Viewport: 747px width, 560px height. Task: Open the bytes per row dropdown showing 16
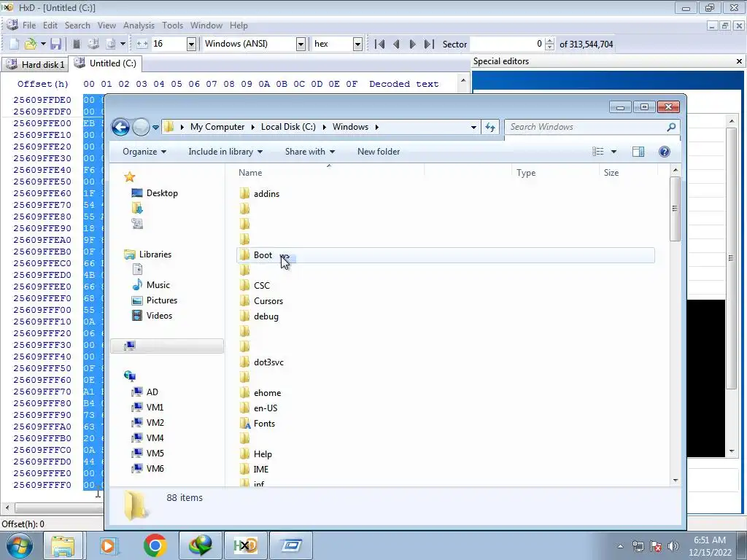tap(192, 44)
